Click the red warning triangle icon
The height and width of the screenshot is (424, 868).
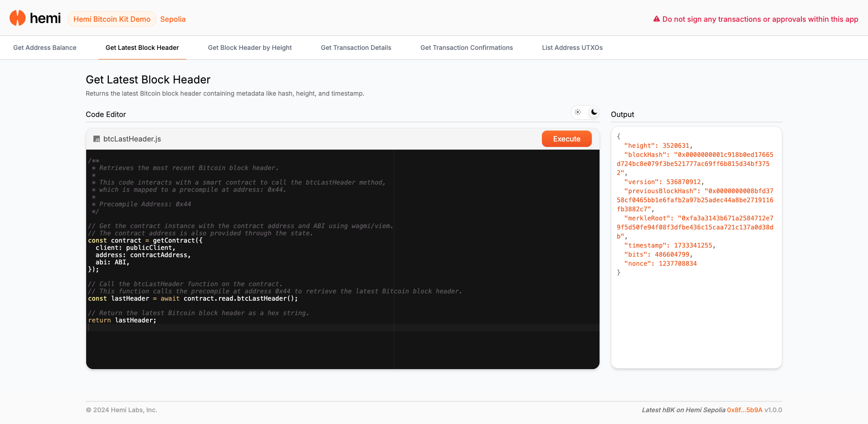[x=656, y=19]
